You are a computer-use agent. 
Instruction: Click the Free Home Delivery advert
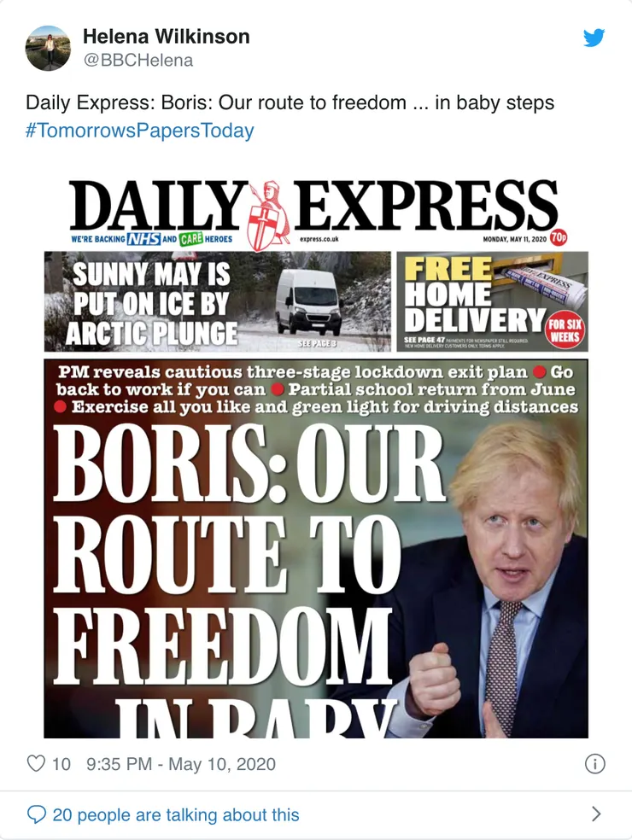pos(492,302)
